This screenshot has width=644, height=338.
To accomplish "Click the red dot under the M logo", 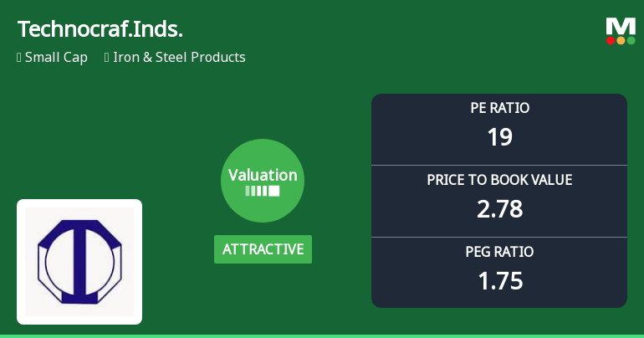I will tap(611, 40).
